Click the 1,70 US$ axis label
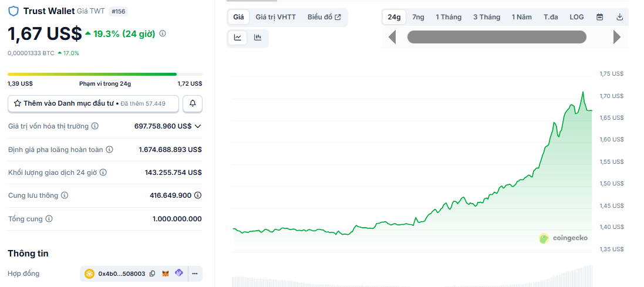 612,96
